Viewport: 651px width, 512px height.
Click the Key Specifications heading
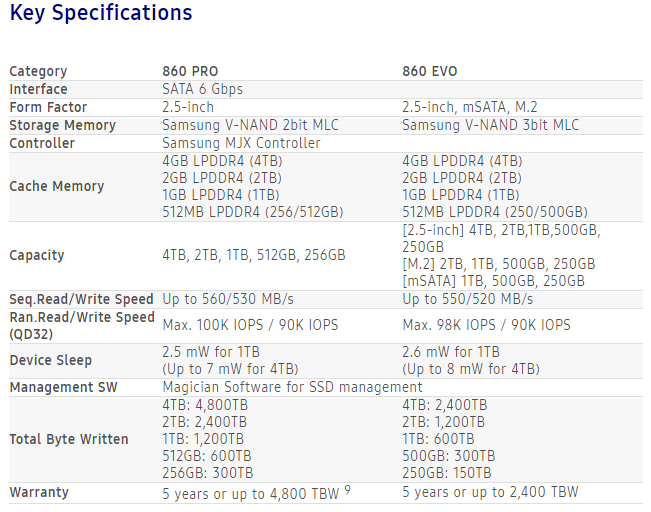click(x=101, y=14)
